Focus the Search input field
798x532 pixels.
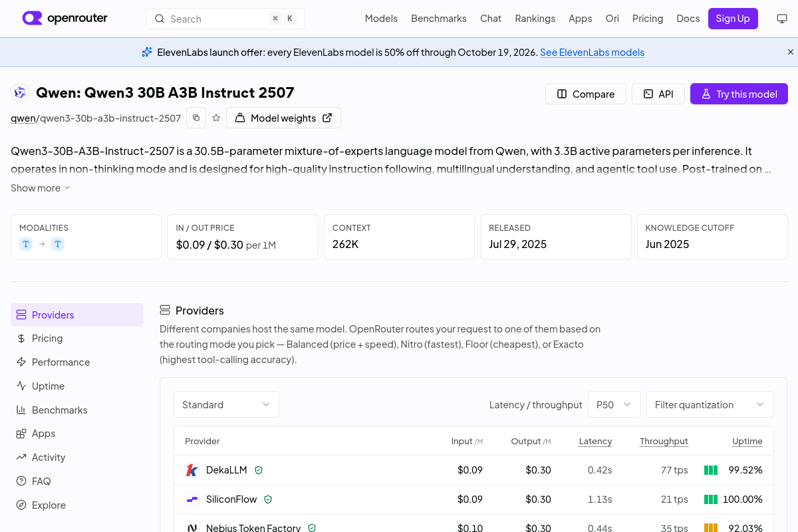point(225,19)
